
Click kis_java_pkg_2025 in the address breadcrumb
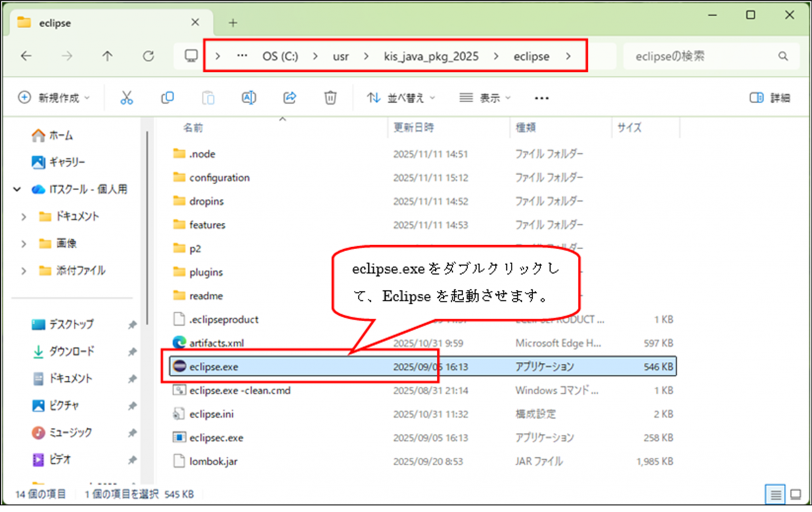point(431,56)
